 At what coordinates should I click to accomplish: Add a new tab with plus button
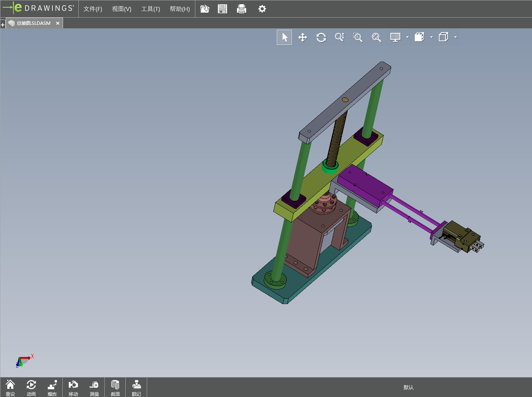(x=3, y=25)
